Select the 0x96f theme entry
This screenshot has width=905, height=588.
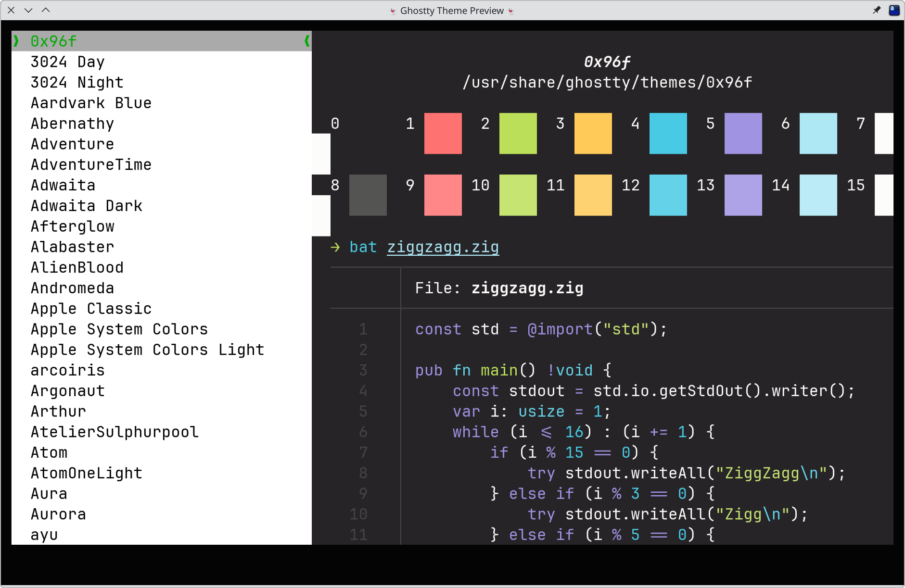click(162, 41)
